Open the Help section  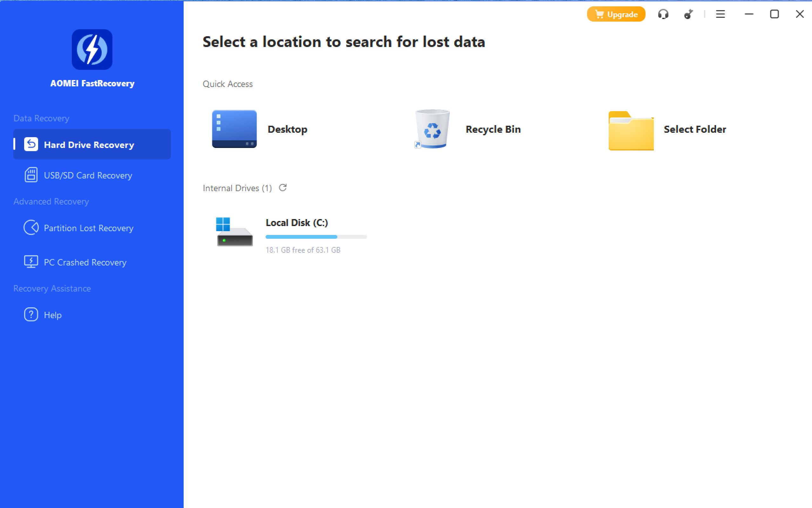click(x=53, y=315)
